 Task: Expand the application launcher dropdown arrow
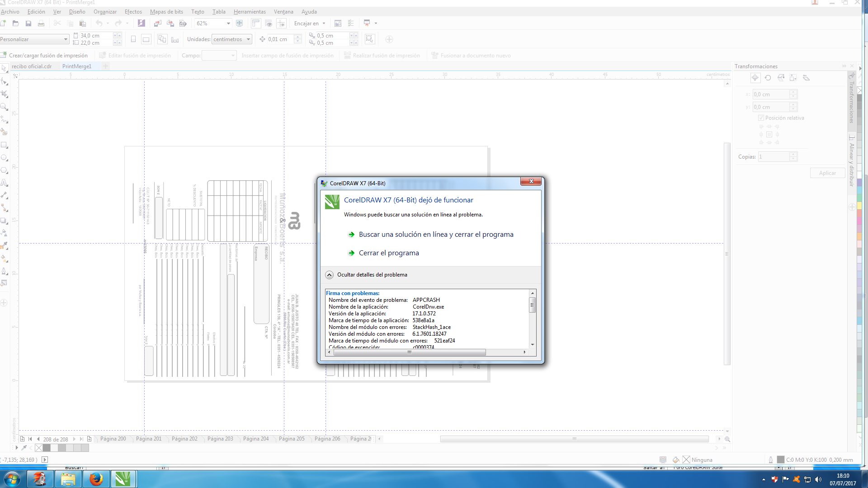(x=376, y=23)
